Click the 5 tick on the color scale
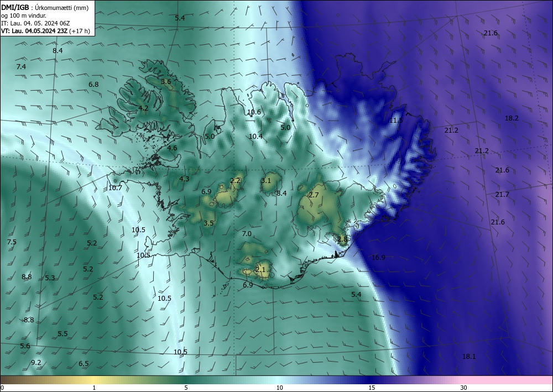 click(186, 388)
